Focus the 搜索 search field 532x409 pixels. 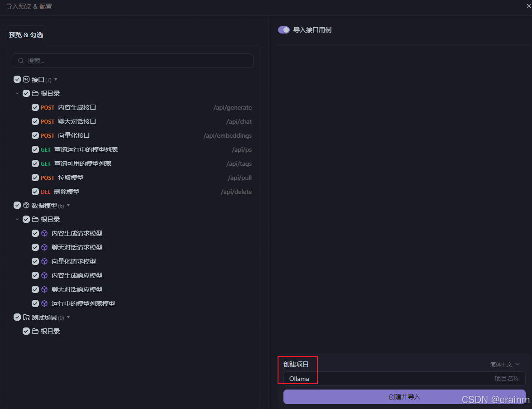click(133, 61)
